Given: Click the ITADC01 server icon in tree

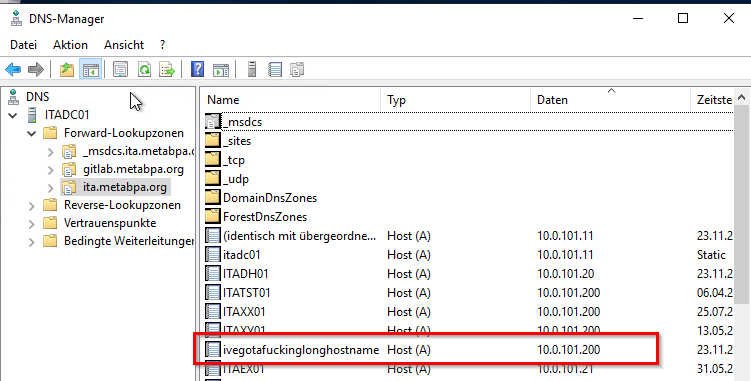Looking at the screenshot, I should click(33, 115).
